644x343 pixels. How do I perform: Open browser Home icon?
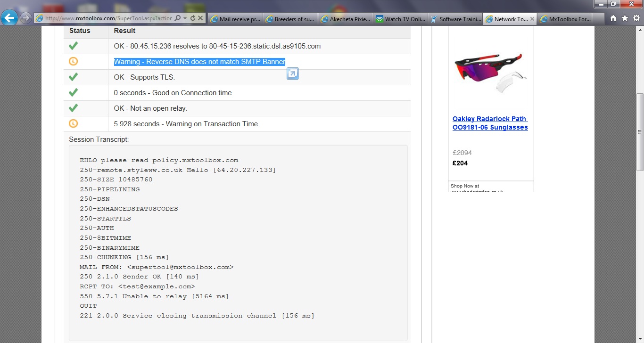[x=613, y=18]
